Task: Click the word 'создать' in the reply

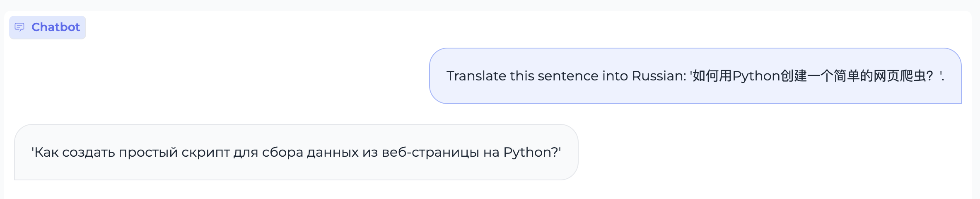Action: click(89, 152)
